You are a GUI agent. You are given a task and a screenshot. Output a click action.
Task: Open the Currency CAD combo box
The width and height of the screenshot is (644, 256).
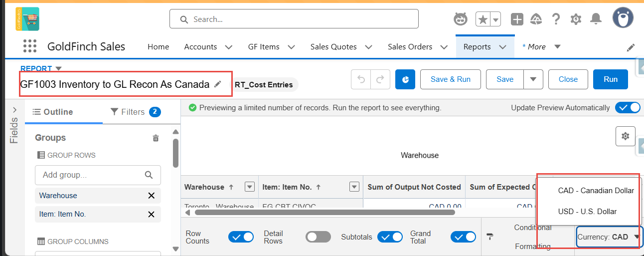tap(610, 237)
